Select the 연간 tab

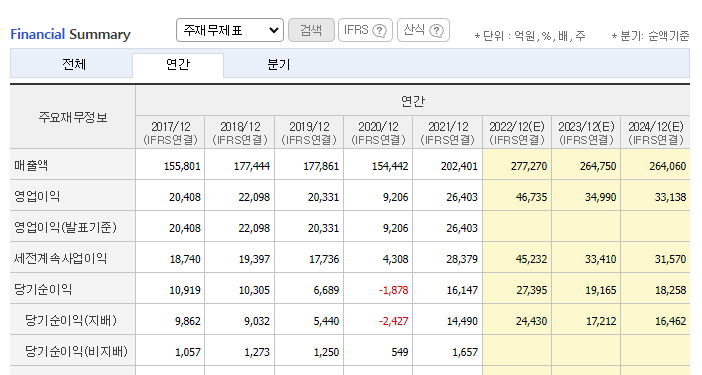(x=178, y=64)
